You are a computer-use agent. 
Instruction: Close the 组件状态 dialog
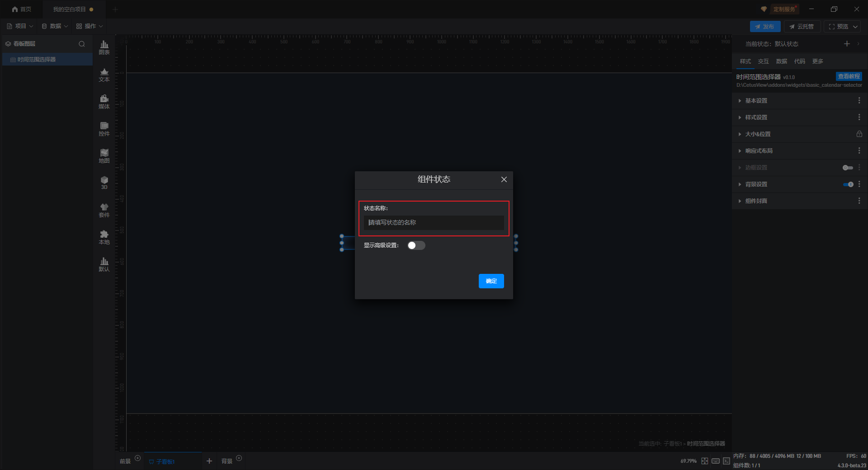504,179
